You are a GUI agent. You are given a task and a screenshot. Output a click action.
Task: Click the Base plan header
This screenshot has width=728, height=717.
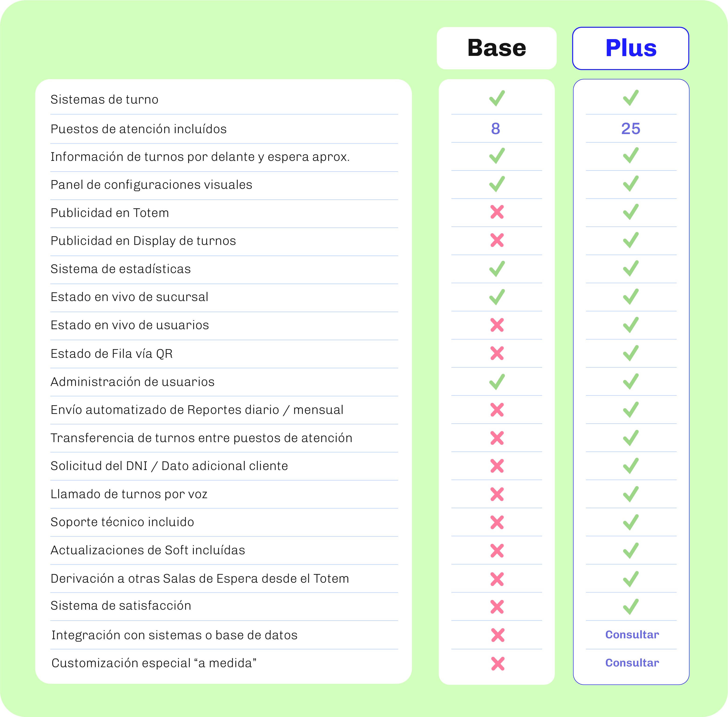click(x=496, y=48)
